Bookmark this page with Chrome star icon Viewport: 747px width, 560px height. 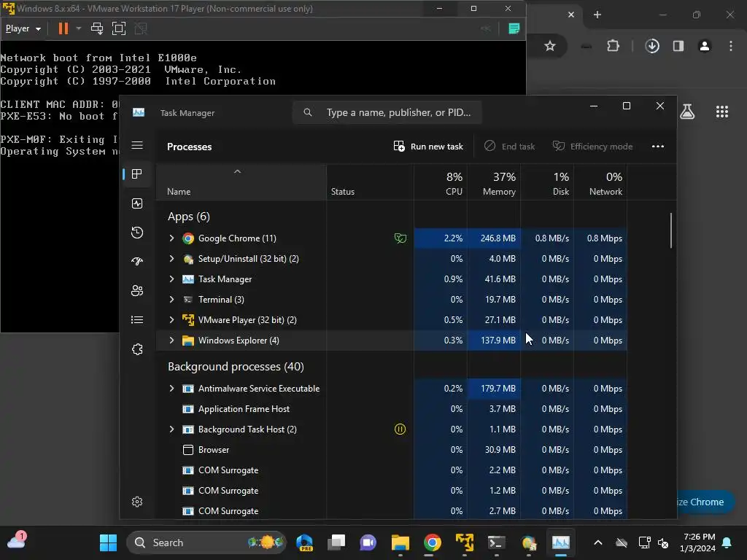[x=550, y=46]
